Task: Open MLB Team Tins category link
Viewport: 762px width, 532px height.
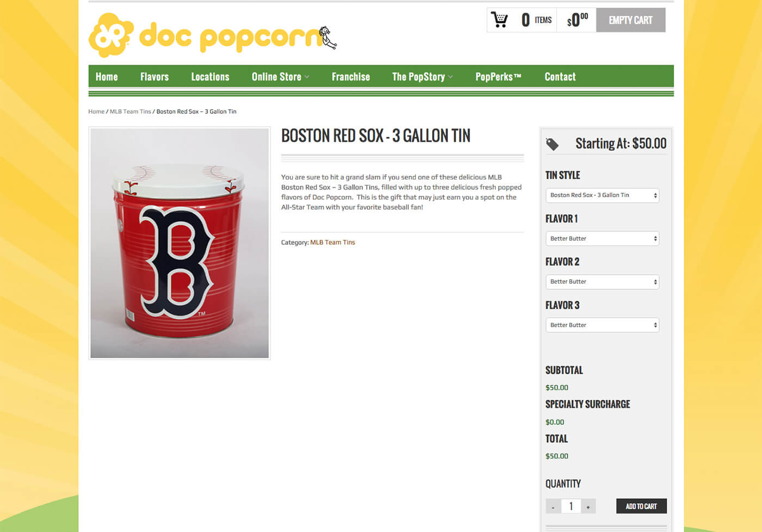Action: pyautogui.click(x=333, y=243)
